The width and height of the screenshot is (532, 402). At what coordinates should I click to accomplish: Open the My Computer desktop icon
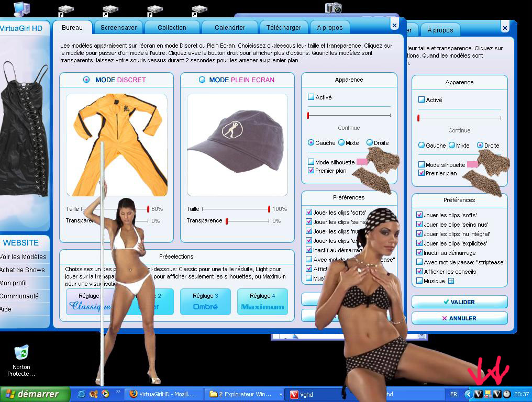pyautogui.click(x=21, y=8)
